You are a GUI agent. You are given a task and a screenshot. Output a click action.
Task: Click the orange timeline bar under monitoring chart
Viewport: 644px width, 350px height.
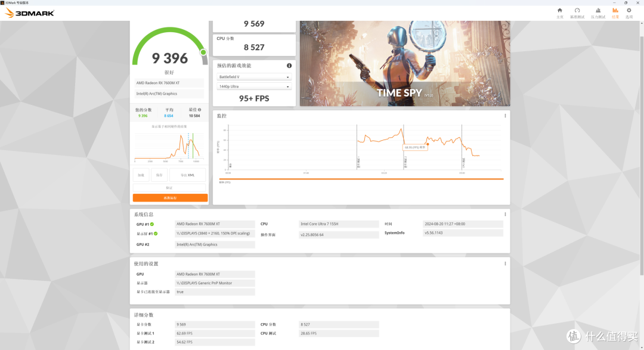tap(361, 179)
